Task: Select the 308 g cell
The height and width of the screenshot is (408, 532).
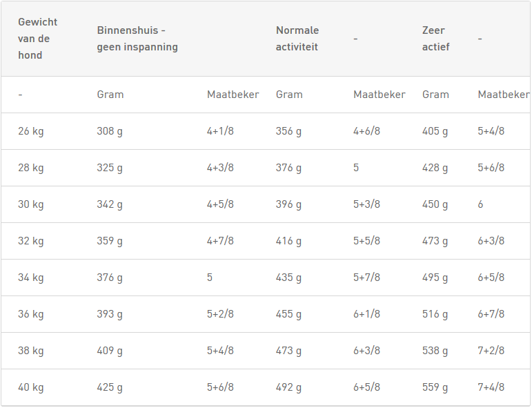Action: pyautogui.click(x=110, y=131)
